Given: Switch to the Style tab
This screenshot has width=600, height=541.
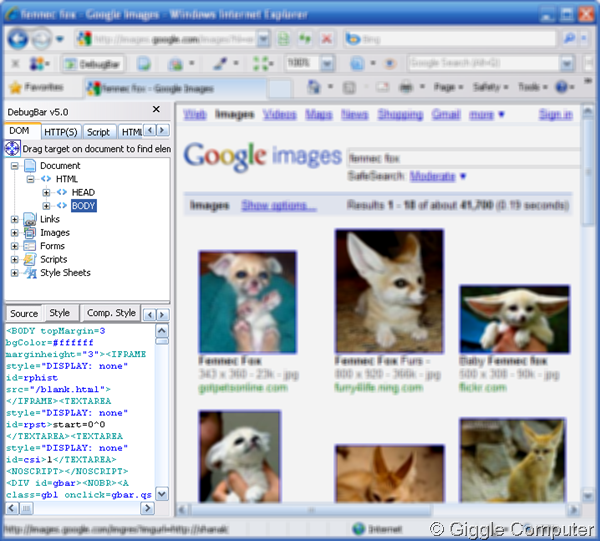Looking at the screenshot, I should click(x=60, y=313).
